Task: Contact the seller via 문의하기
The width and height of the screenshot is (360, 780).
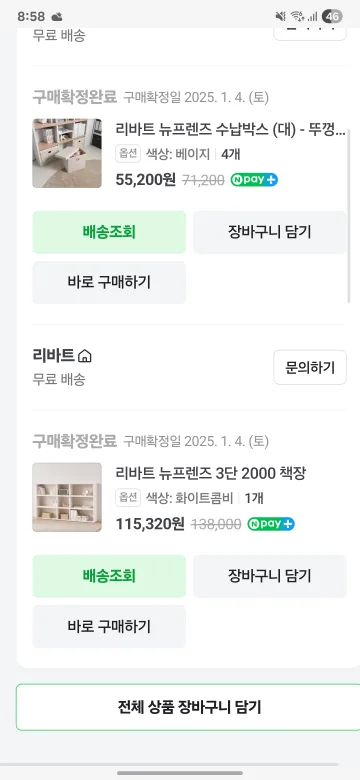Action: [310, 368]
